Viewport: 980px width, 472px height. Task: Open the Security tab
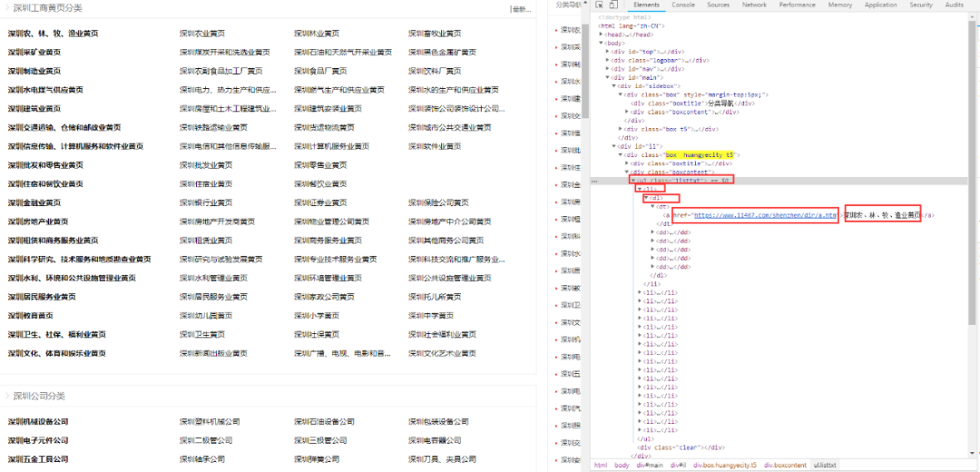(921, 5)
